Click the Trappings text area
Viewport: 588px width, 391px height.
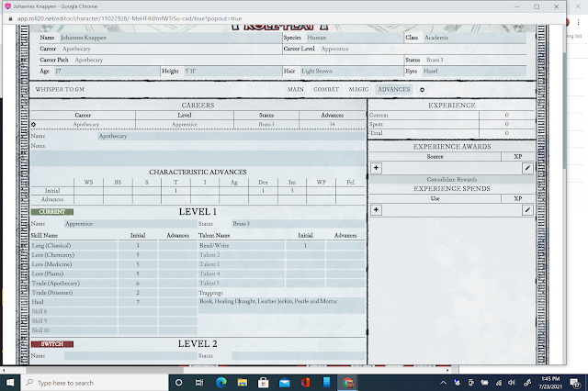(281, 306)
